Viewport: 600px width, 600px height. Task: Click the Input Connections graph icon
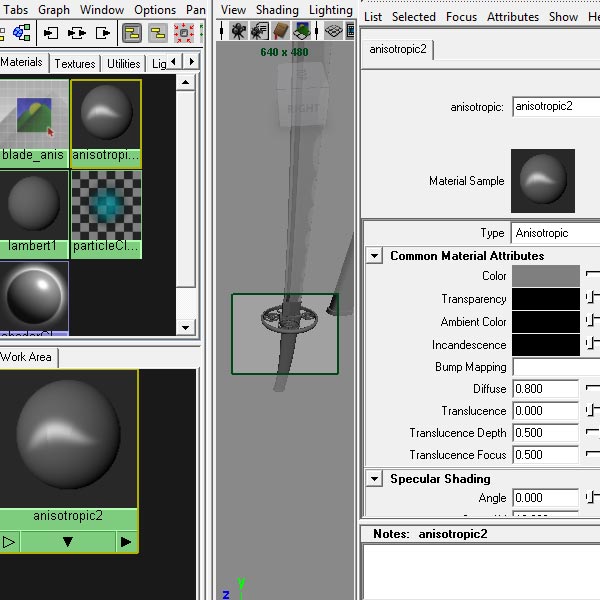click(x=51, y=33)
